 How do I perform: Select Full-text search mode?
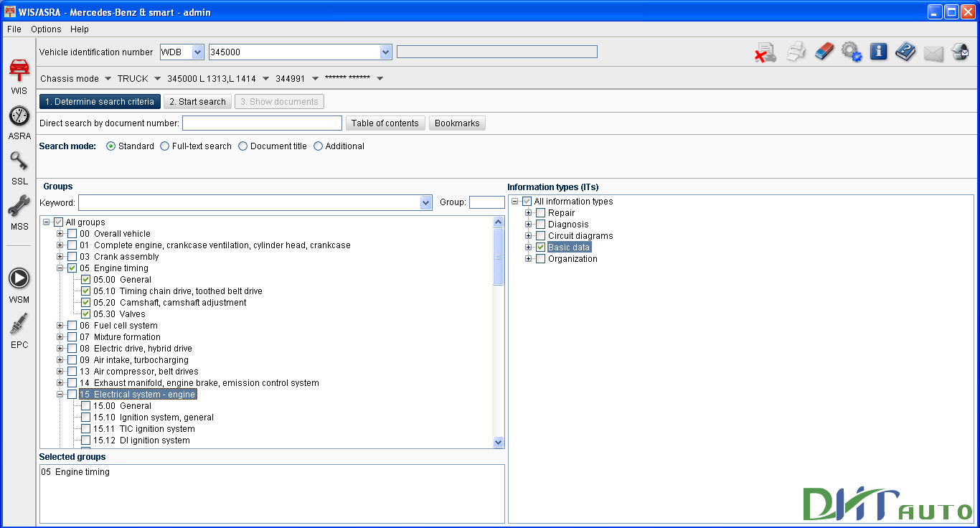pos(165,146)
